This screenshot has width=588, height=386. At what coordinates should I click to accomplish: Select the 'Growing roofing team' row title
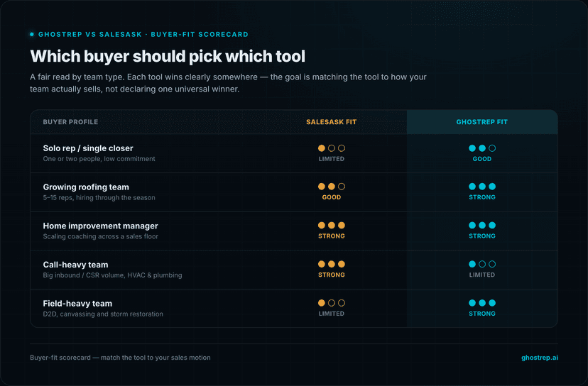(86, 187)
